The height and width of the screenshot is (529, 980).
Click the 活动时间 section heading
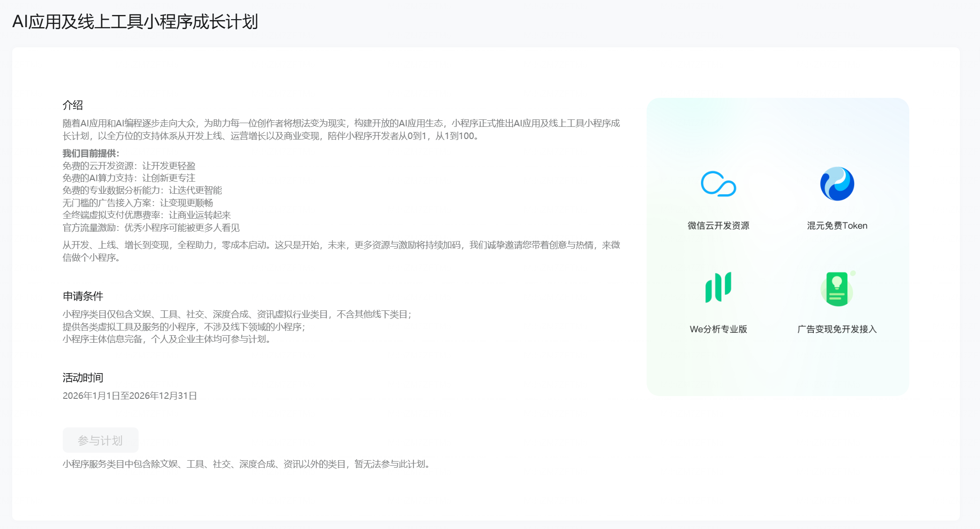(x=83, y=377)
